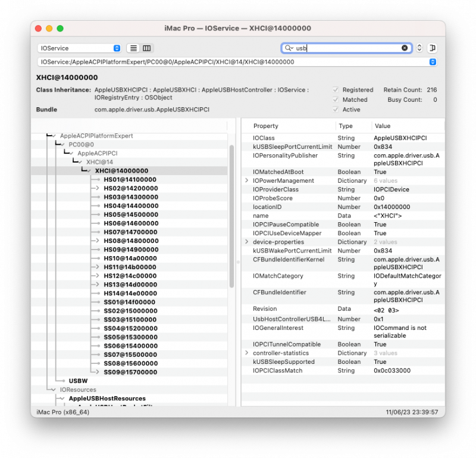Expand the IOPowerManagement dictionary
This screenshot has width=476, height=458.
[x=247, y=180]
